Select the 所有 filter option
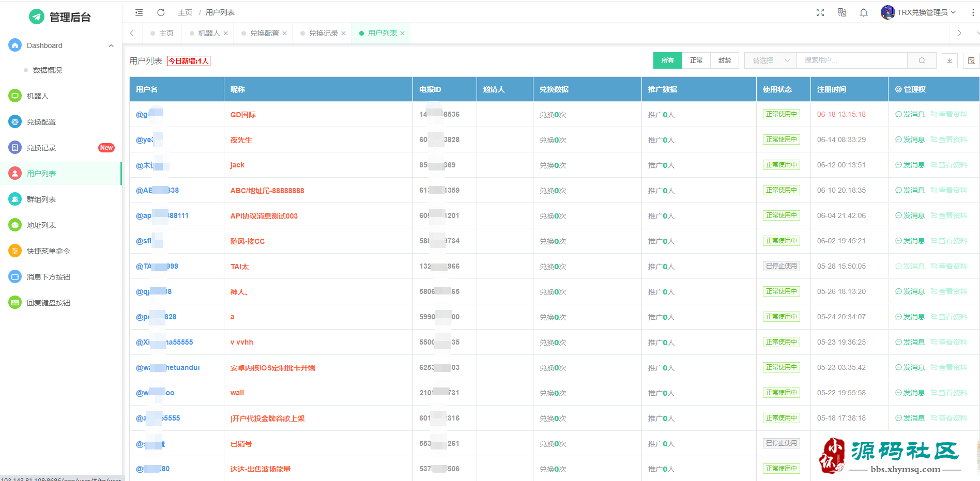The image size is (980, 481). (x=667, y=60)
